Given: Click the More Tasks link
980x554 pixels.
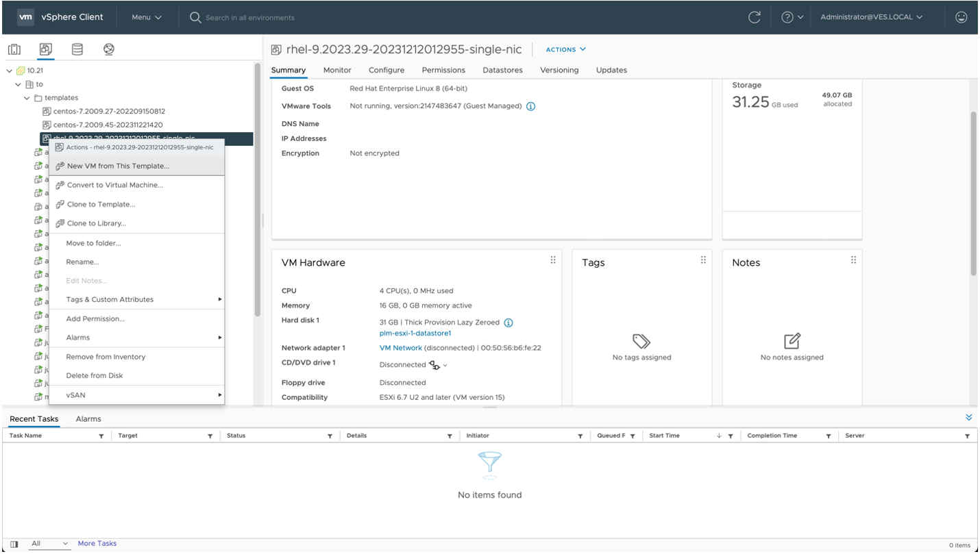Looking at the screenshot, I should (97, 543).
